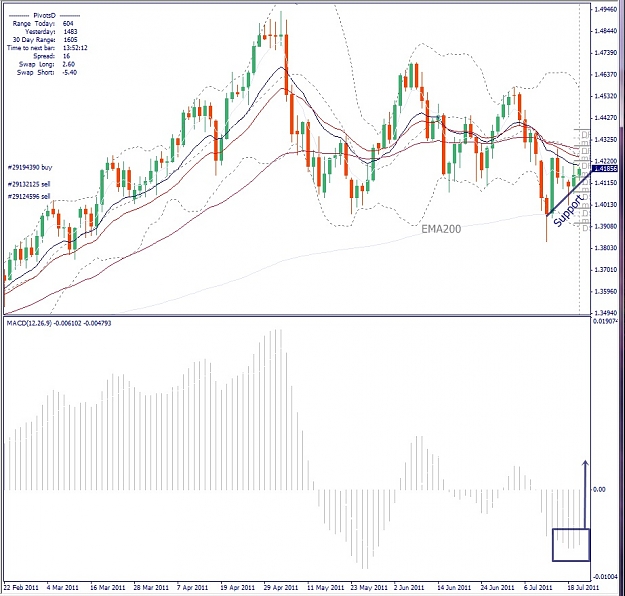Click the MACD(12,26,9) indicator label
625x596 pixels.
coord(59,323)
